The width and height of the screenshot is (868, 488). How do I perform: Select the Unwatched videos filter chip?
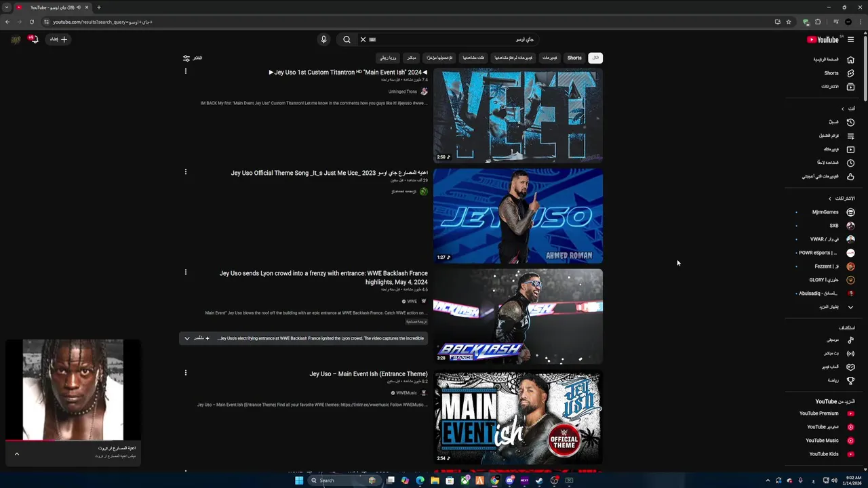coord(513,58)
